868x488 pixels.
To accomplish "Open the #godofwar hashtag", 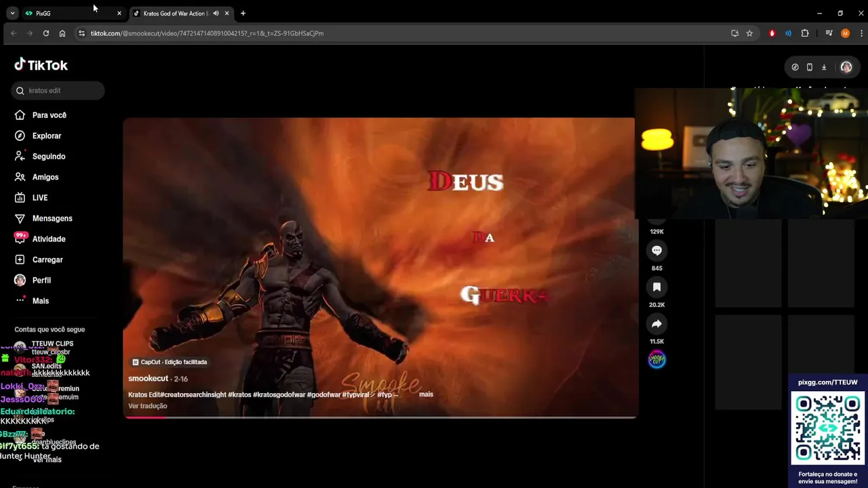I will pyautogui.click(x=323, y=394).
